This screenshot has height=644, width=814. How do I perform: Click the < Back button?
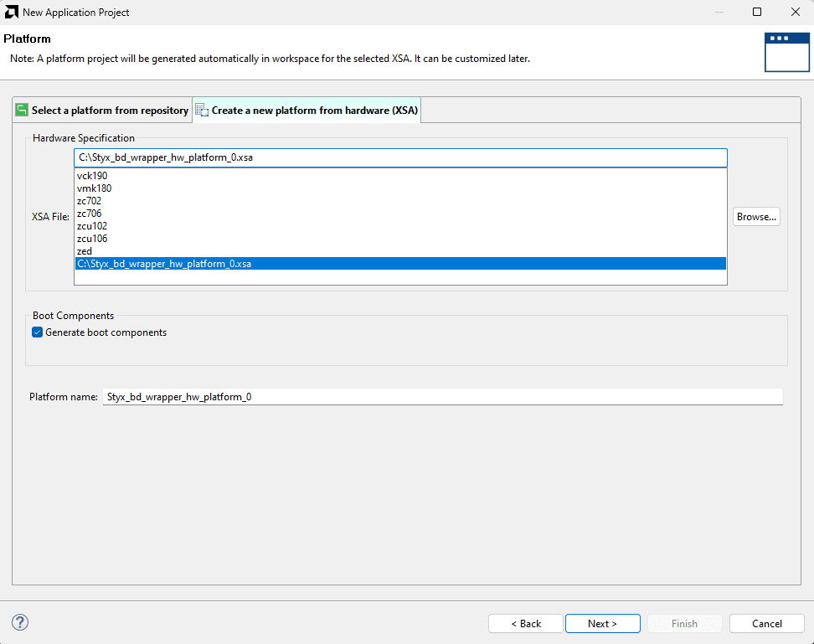(x=526, y=623)
